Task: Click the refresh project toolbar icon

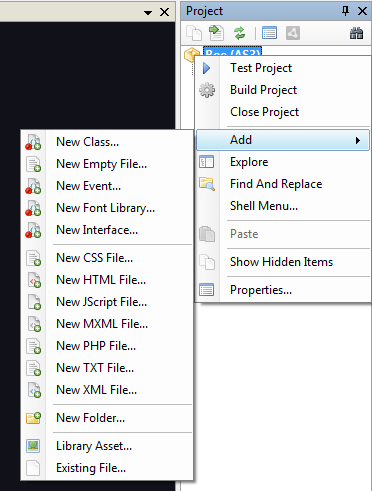Action: click(x=239, y=33)
